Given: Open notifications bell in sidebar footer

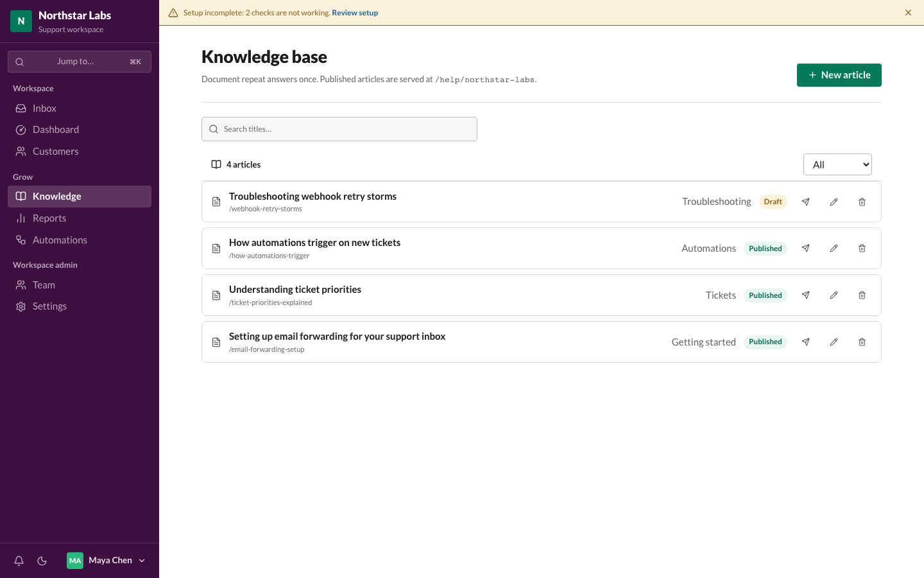Looking at the screenshot, I should [19, 561].
